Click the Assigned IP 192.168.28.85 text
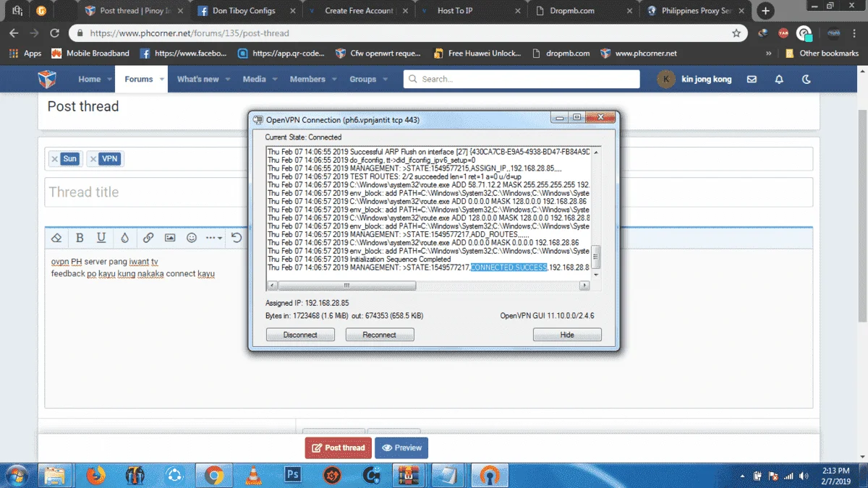The height and width of the screenshot is (488, 868). (x=307, y=303)
